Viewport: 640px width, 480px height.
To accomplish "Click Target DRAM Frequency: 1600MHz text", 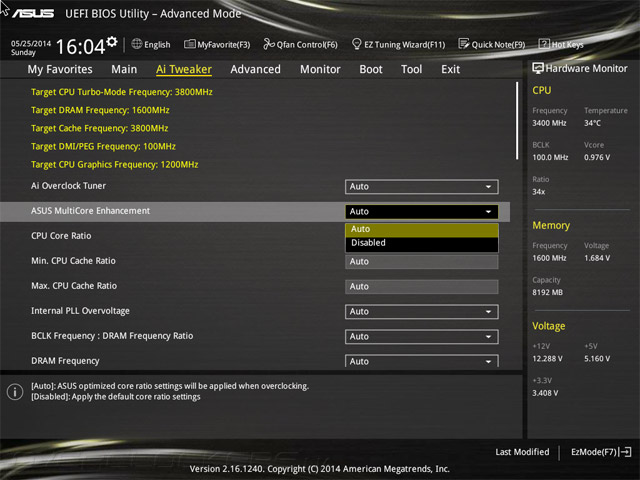I will coord(100,110).
